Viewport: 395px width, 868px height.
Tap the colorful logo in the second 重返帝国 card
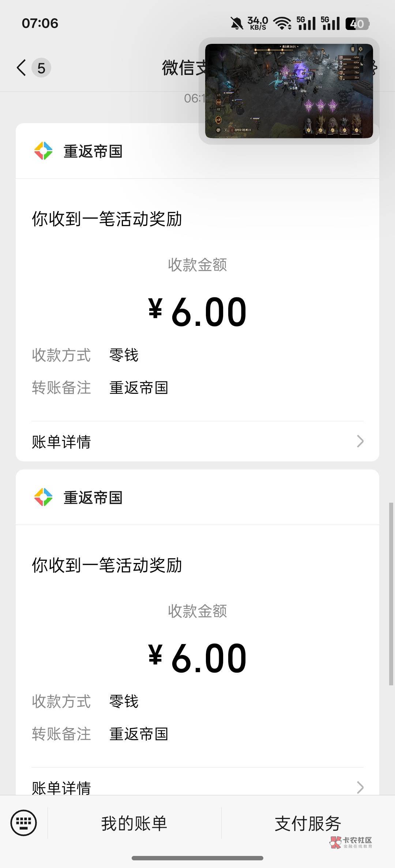click(x=43, y=497)
